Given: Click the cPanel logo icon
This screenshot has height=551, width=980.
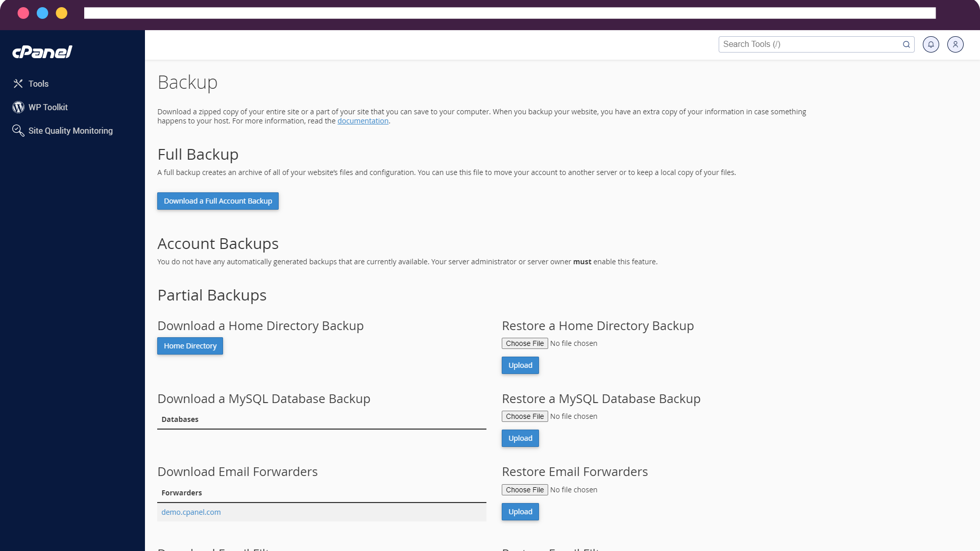Looking at the screenshot, I should tap(42, 51).
